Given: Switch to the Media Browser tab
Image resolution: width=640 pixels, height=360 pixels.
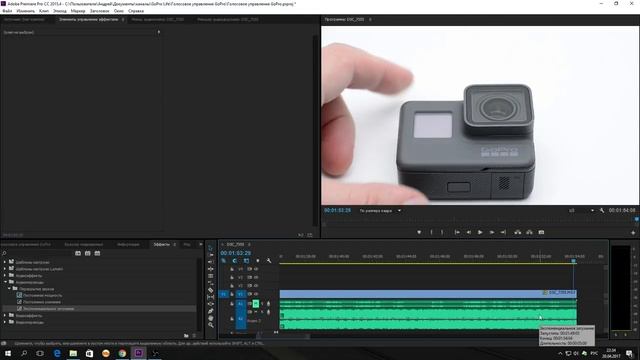Looking at the screenshot, I should point(84,244).
